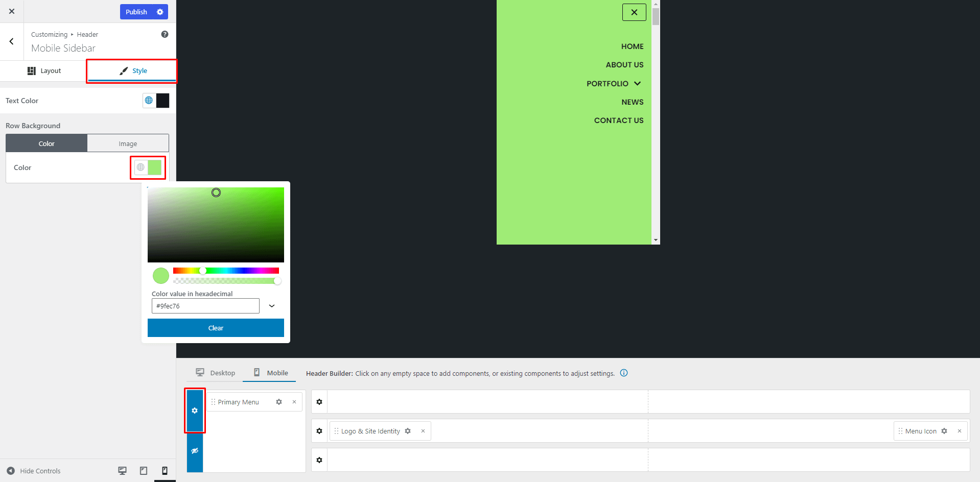Image resolution: width=980 pixels, height=482 pixels.
Task: Switch to Desktop header builder tab
Action: (x=216, y=373)
